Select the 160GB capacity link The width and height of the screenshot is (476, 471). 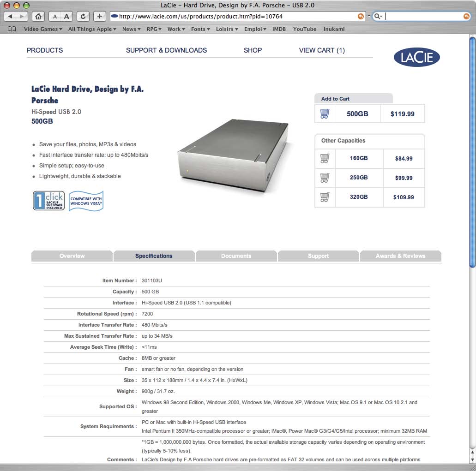[359, 158]
